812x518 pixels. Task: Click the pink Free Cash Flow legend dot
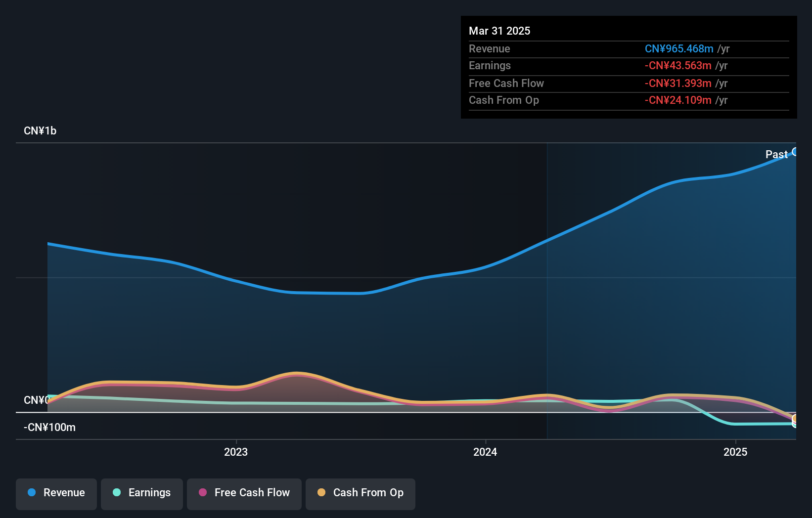203,492
